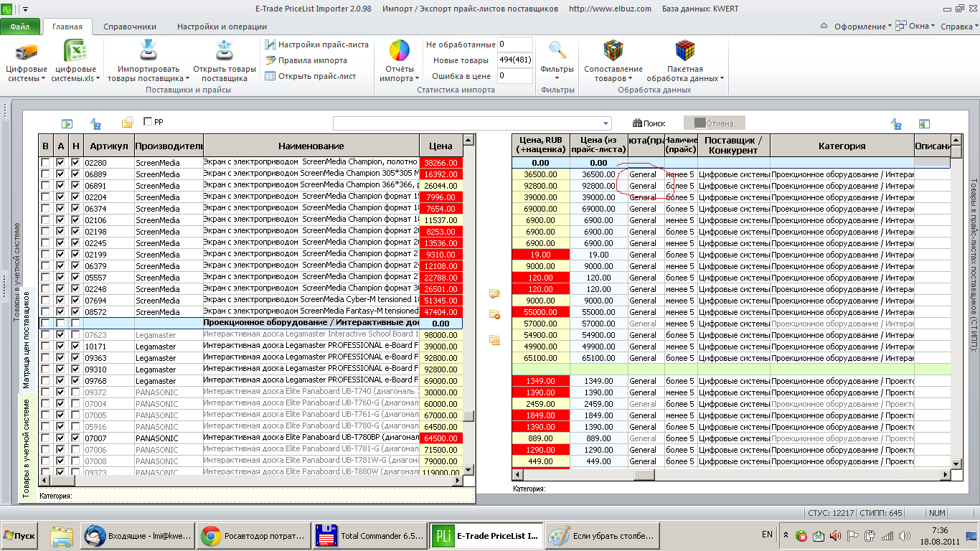Switch to the Справочники tab
This screenshot has height=551, width=980.
130,27
